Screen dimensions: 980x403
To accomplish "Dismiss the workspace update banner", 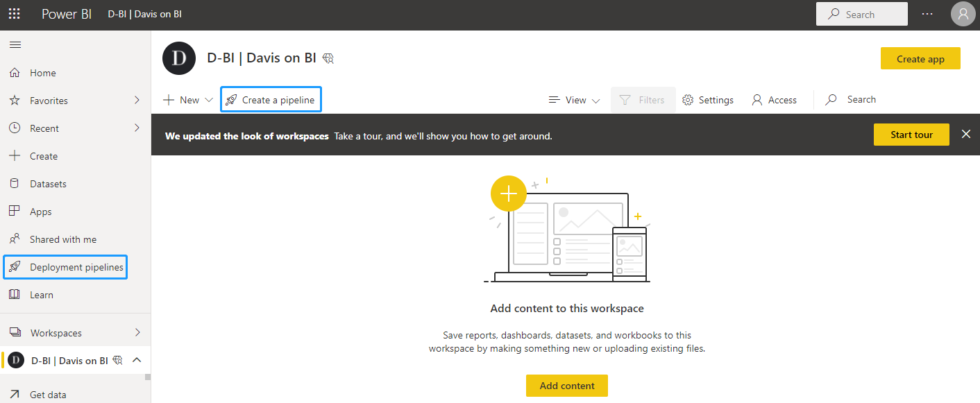I will click(966, 134).
